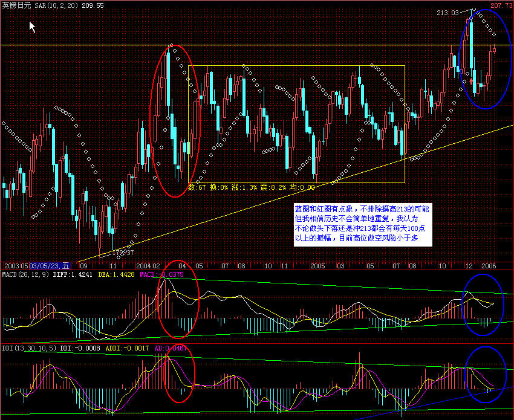Click the 换:0% range statistic
Viewport: 514px width, 420px height.
(219, 187)
